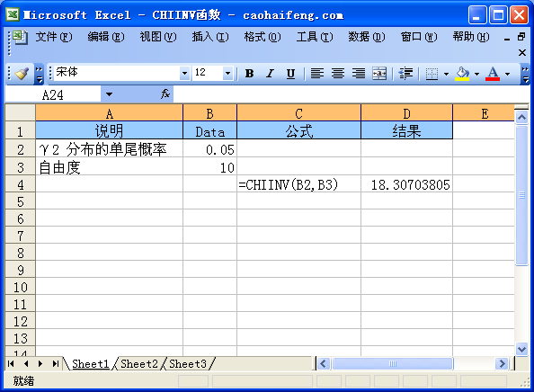Select cell showing 18.30703805
The width and height of the screenshot is (534, 392).
406,184
